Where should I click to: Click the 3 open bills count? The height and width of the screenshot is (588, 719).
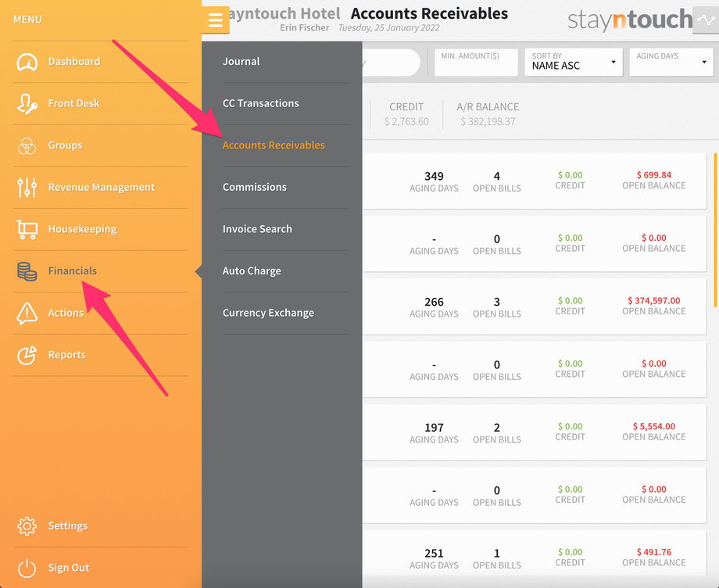tap(496, 302)
